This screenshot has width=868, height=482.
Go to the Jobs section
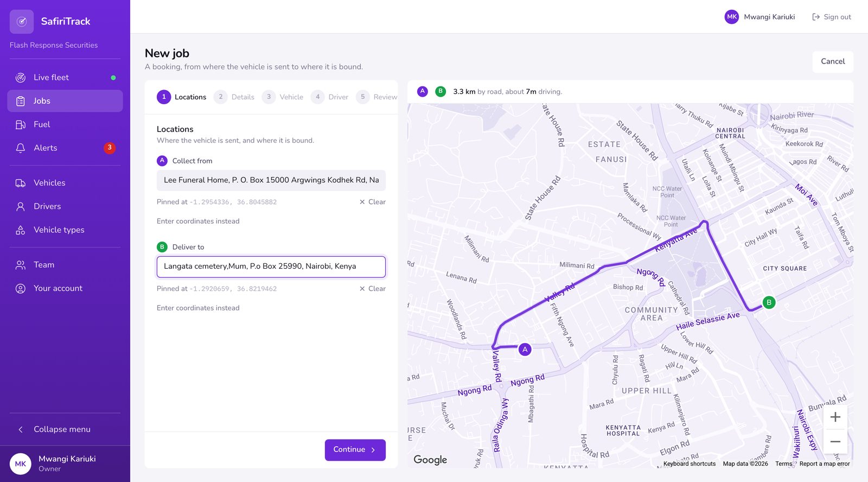(x=65, y=101)
